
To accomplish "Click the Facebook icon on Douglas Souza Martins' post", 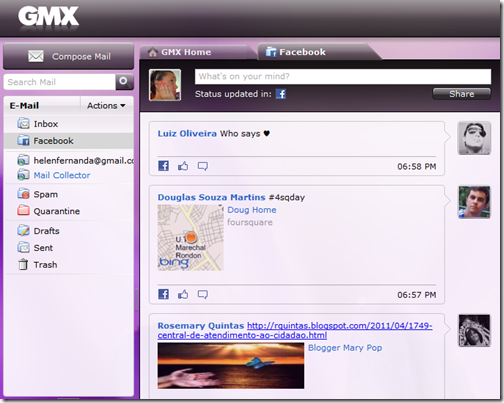I will click(163, 294).
